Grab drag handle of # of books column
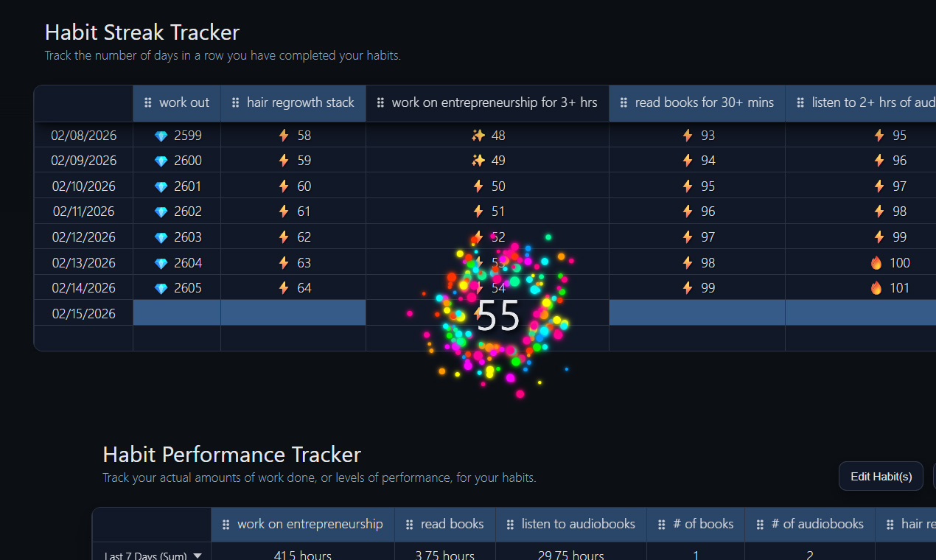The image size is (936, 560). click(x=662, y=525)
